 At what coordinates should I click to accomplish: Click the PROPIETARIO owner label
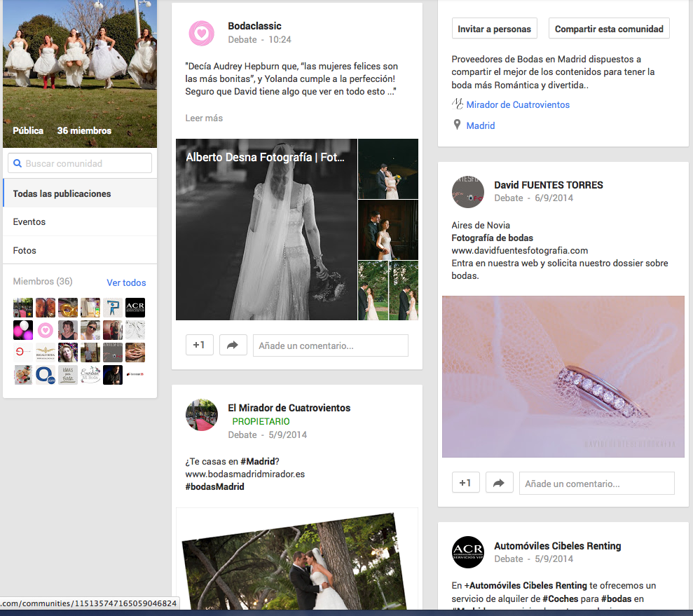(261, 421)
